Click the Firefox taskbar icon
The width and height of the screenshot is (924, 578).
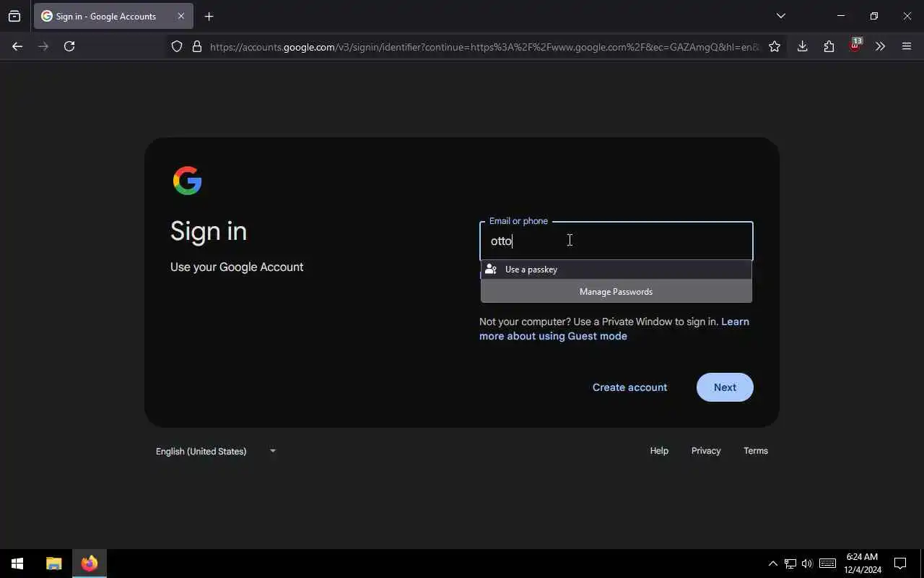coord(90,564)
